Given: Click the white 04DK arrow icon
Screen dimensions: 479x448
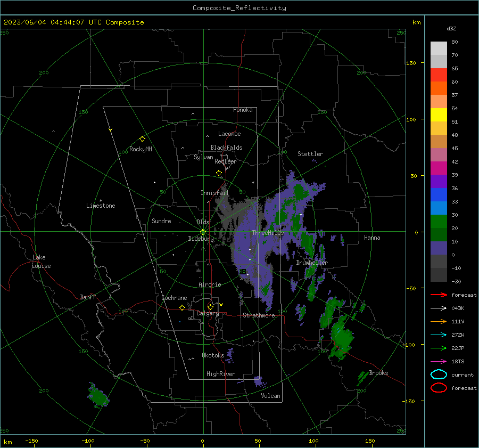Looking at the screenshot, I should [x=439, y=308].
